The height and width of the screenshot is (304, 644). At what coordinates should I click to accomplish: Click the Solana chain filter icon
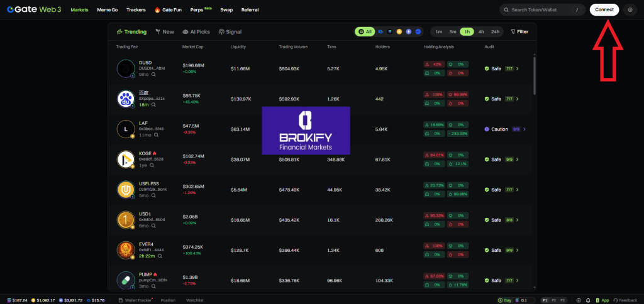[x=390, y=31]
